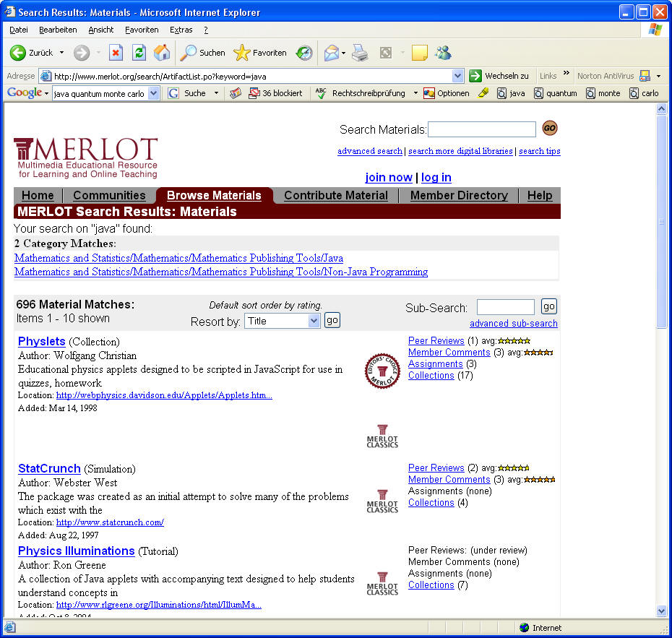Click the round GO button beside Search Materials
The image size is (672, 638).
(549, 129)
